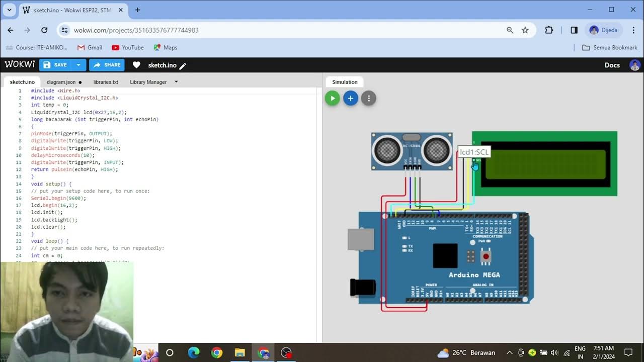Click the return pulseIn(echoPin, HIGH) line
Viewport: 644px width, 362px height.
click(74, 169)
